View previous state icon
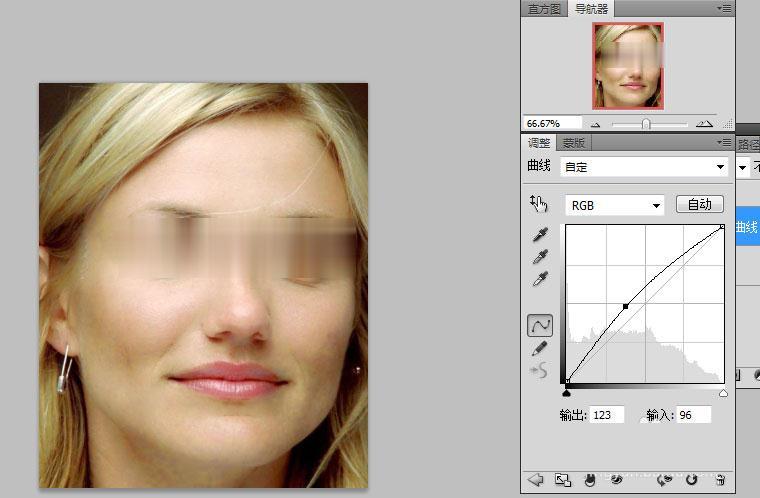The height and width of the screenshot is (498, 760). pyautogui.click(x=664, y=480)
